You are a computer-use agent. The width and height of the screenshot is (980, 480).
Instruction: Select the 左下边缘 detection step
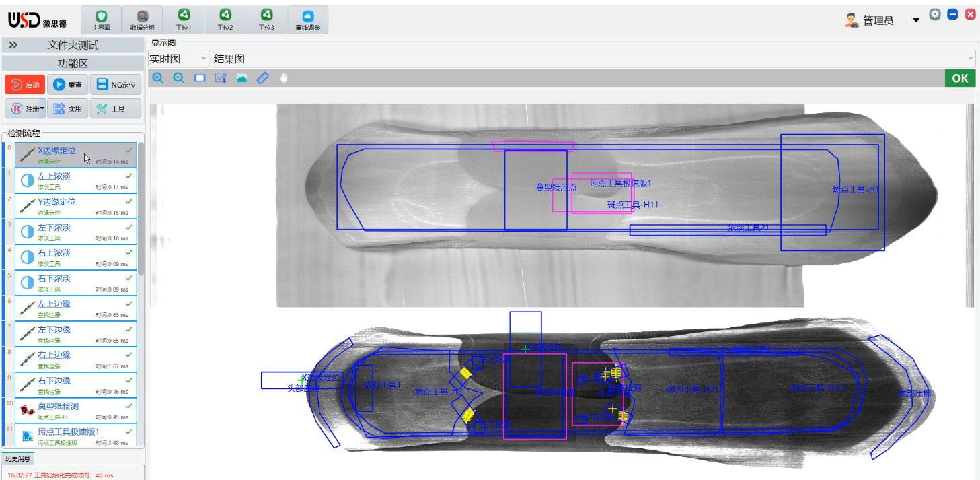pos(75,334)
